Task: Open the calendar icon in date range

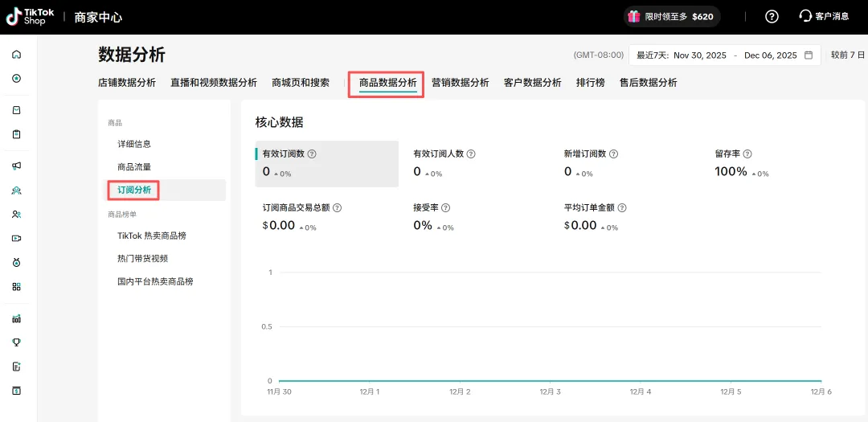Action: 809,55
